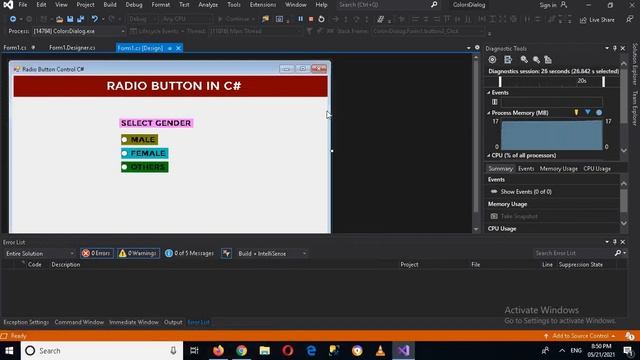Screen dimensions: 640x360
Task: Open the Analyze menu
Action: click(x=208, y=5)
